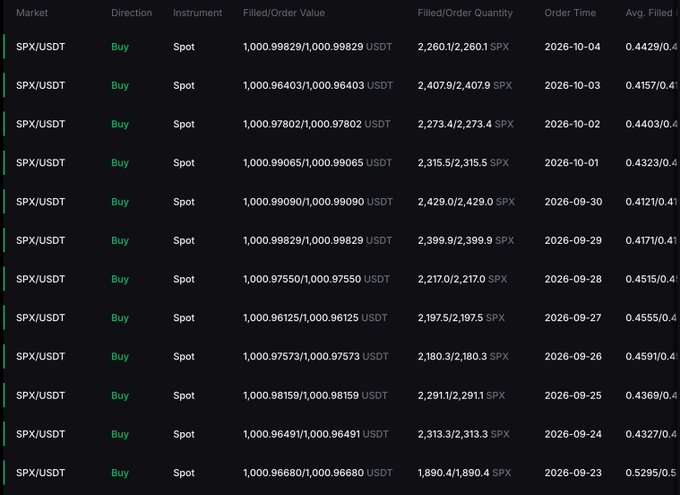Viewport: 680px width, 495px height.
Task: Click order value 1,000.98159/1,000.98159 USDT
Action: (315, 395)
